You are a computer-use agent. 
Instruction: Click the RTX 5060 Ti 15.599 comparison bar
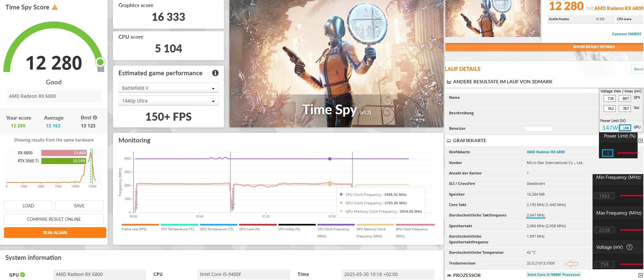pyautogui.click(x=64, y=161)
